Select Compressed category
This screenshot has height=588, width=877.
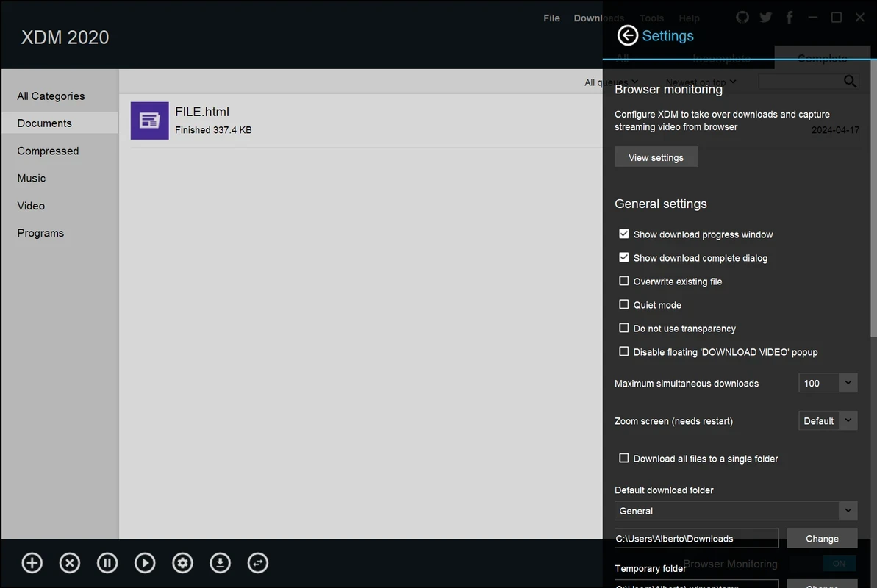coord(60,151)
